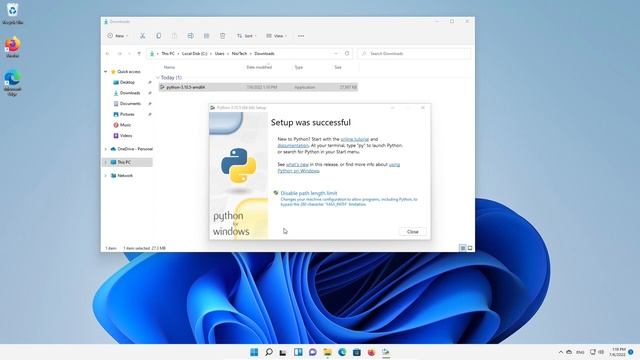Open the clock and date panel

click(618, 352)
